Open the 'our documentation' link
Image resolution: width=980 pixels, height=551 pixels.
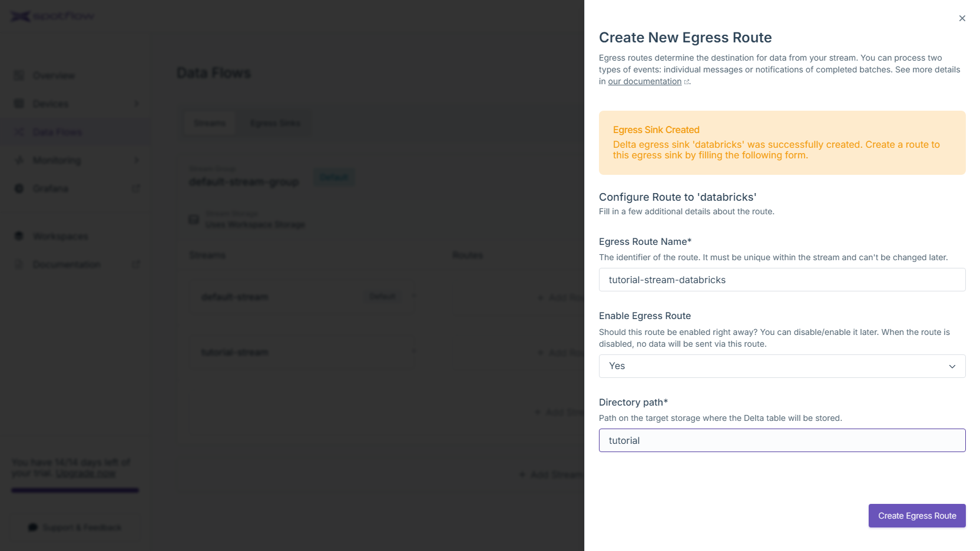[644, 81]
